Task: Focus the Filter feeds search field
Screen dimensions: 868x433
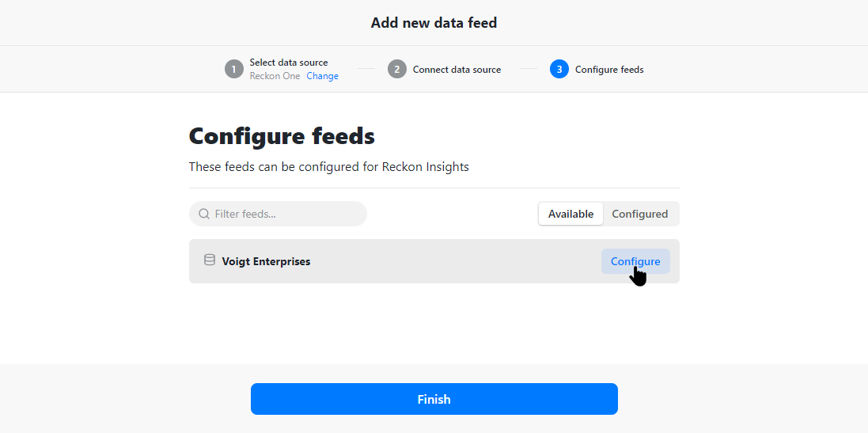Action: [x=278, y=214]
